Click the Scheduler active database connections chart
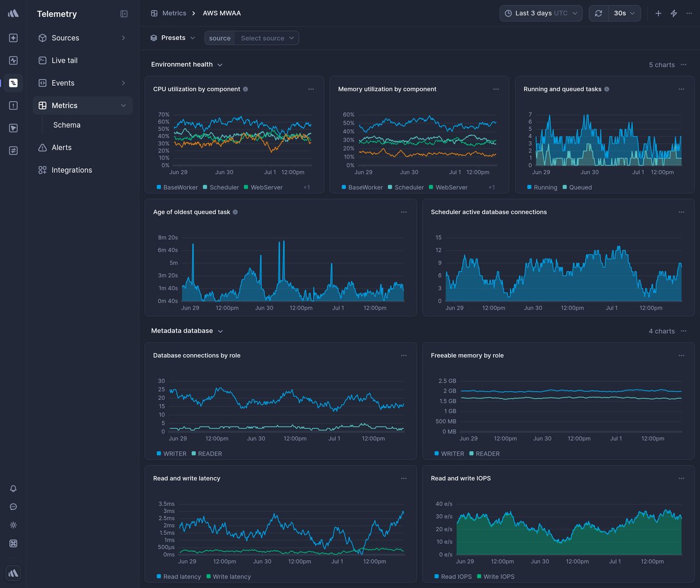The image size is (700, 588). click(x=558, y=257)
